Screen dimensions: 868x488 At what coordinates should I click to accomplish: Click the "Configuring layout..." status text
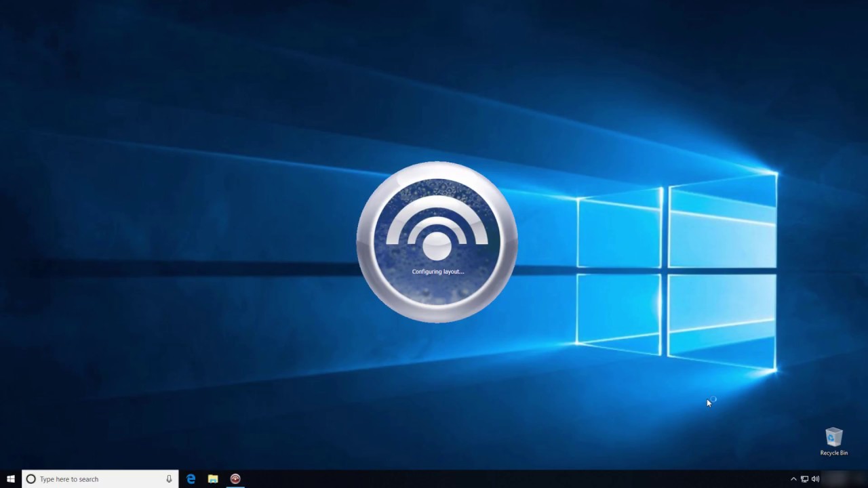[438, 272]
